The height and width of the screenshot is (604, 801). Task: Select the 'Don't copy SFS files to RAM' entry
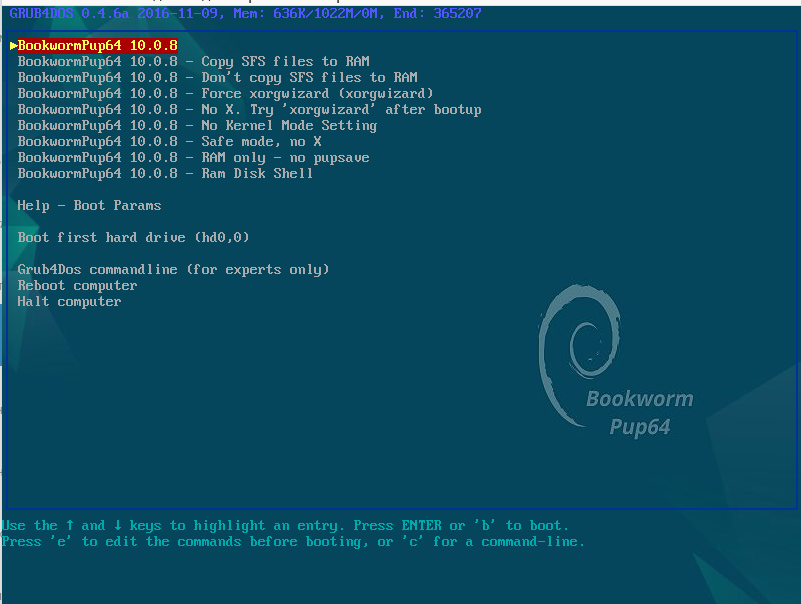point(218,78)
